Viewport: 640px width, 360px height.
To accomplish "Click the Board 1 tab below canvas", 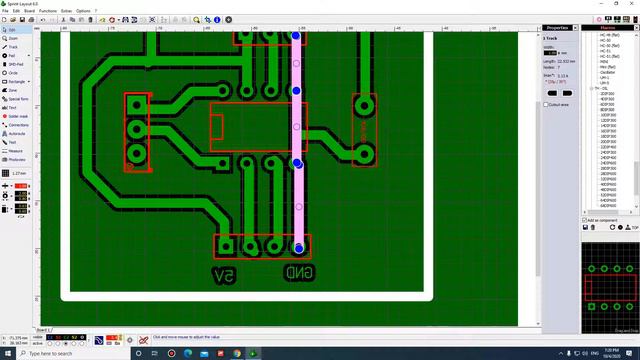I will tap(44, 330).
